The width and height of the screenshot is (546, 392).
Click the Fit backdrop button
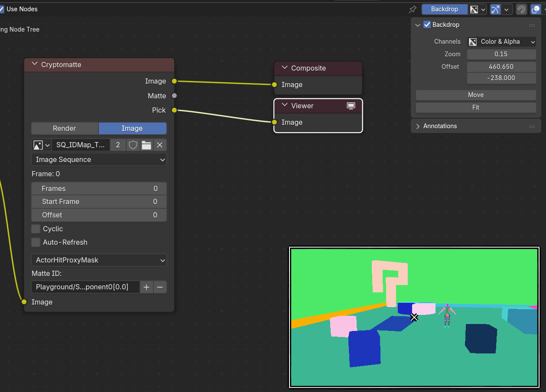(x=475, y=107)
